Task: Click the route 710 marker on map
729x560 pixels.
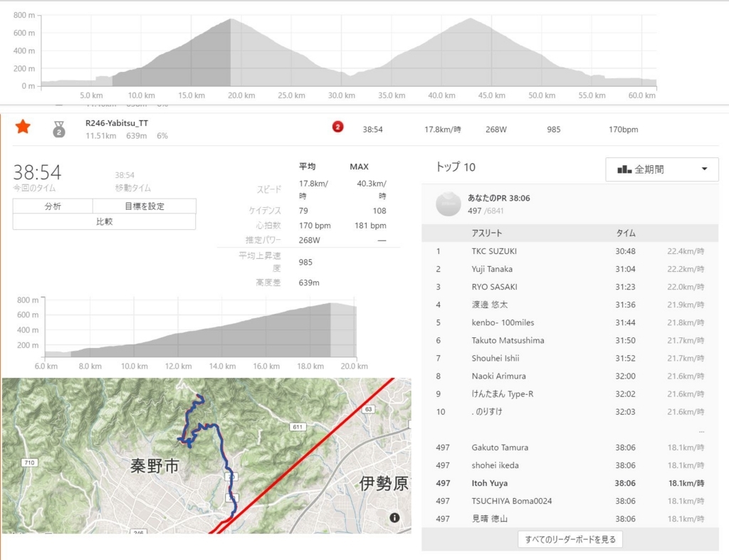Action: 29,463
